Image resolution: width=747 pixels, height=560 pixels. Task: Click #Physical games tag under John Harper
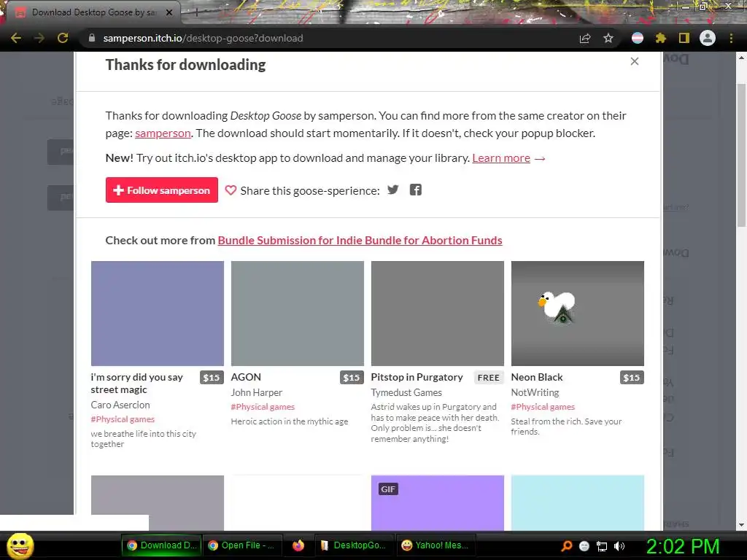coord(263,407)
